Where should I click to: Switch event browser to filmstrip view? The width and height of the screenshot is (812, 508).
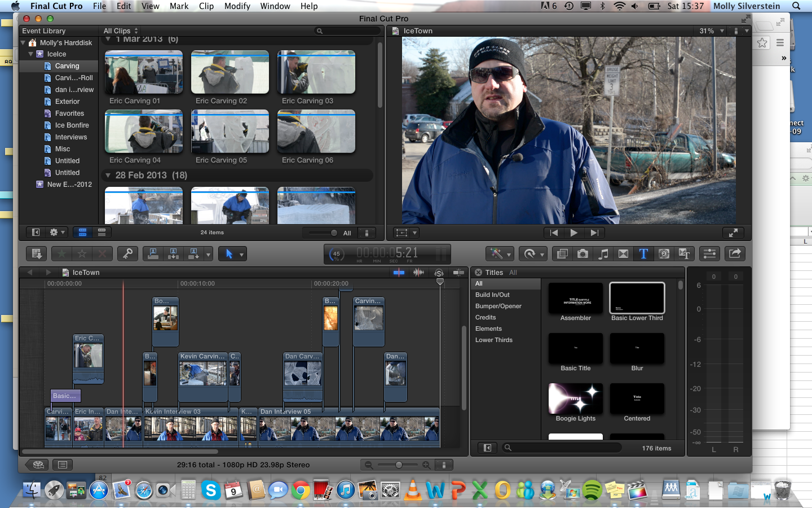point(82,233)
